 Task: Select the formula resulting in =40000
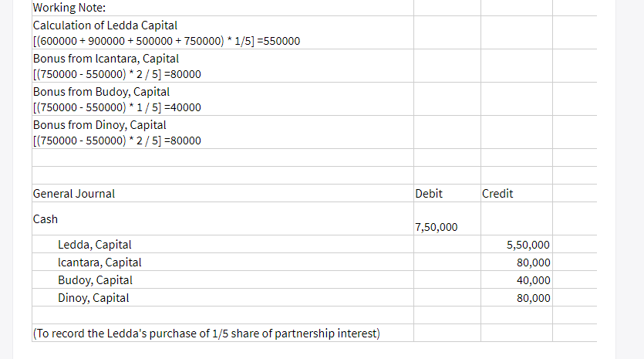(x=117, y=107)
